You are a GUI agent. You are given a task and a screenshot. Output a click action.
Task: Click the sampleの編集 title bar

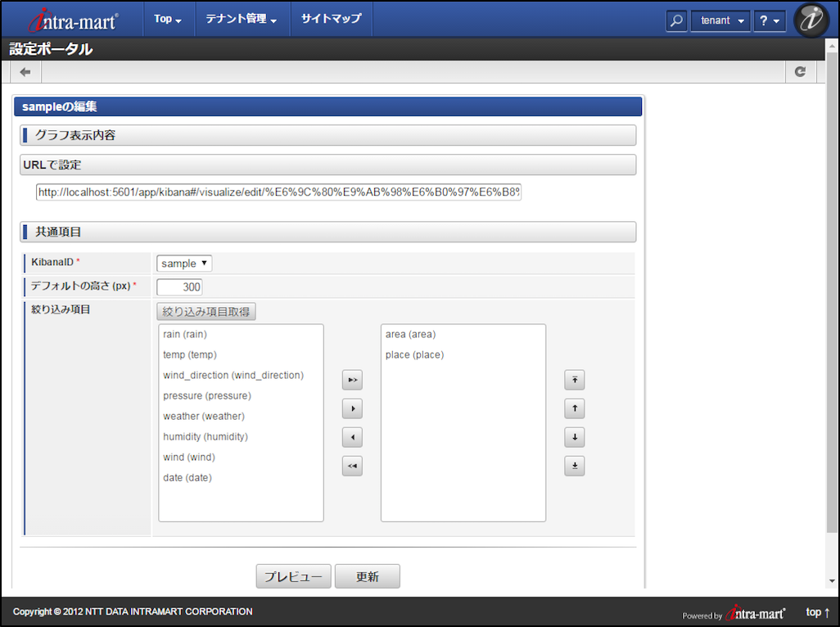[x=327, y=106]
